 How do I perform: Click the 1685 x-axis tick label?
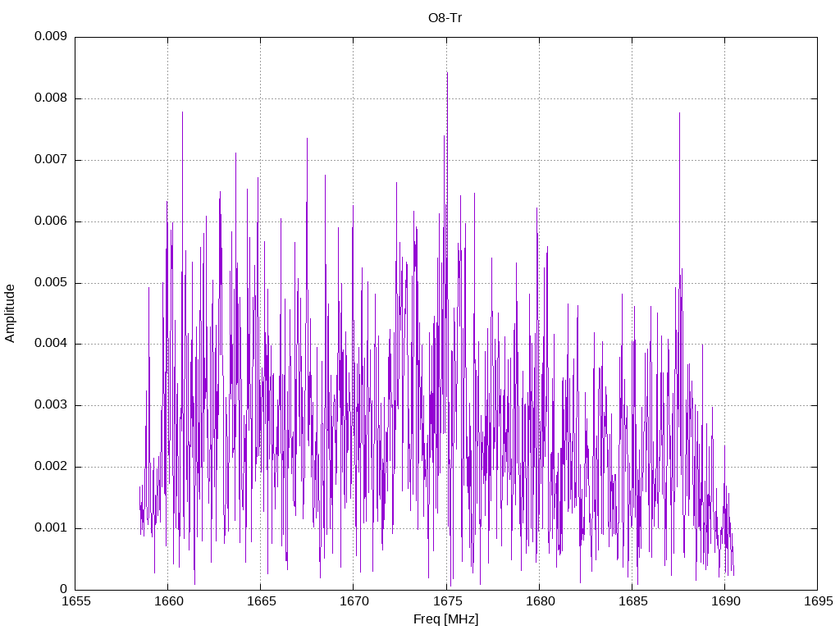click(x=633, y=601)
